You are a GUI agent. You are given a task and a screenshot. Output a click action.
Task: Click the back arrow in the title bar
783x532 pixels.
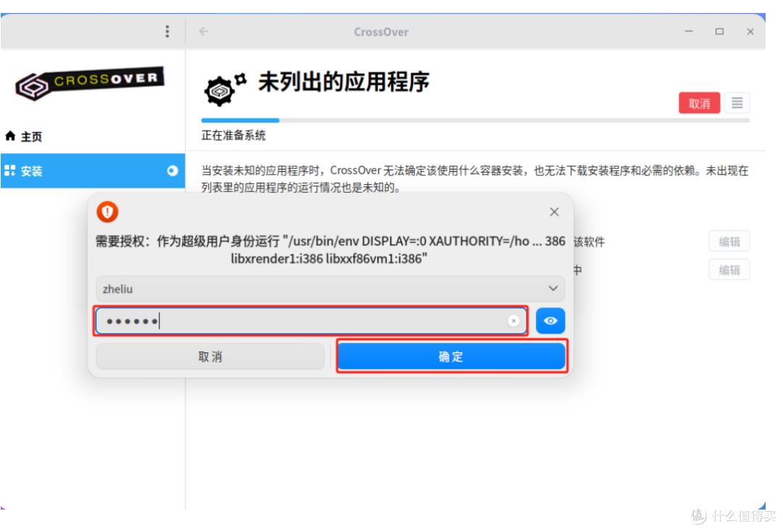[x=203, y=31]
